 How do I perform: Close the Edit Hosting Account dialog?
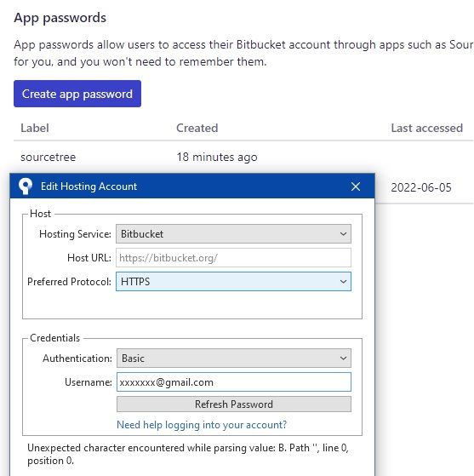point(356,186)
